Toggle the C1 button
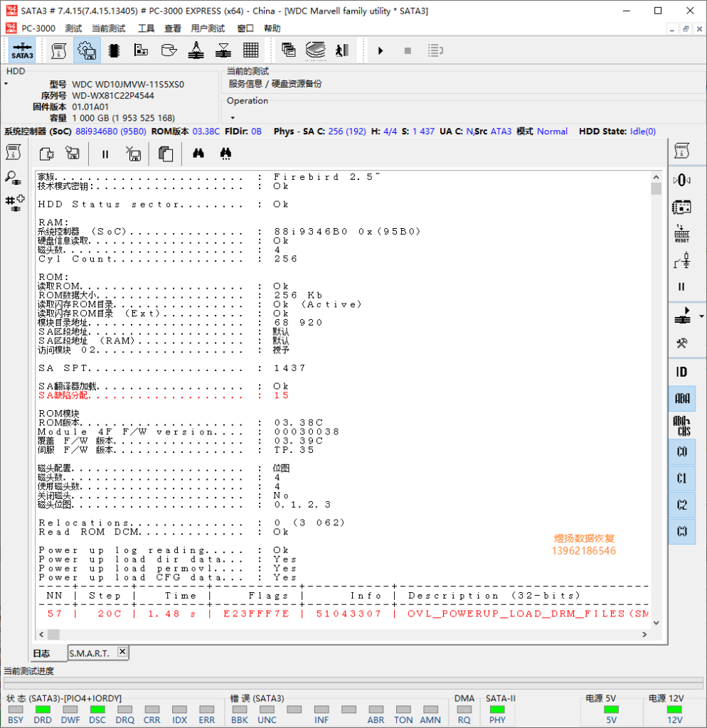 pyautogui.click(x=682, y=478)
